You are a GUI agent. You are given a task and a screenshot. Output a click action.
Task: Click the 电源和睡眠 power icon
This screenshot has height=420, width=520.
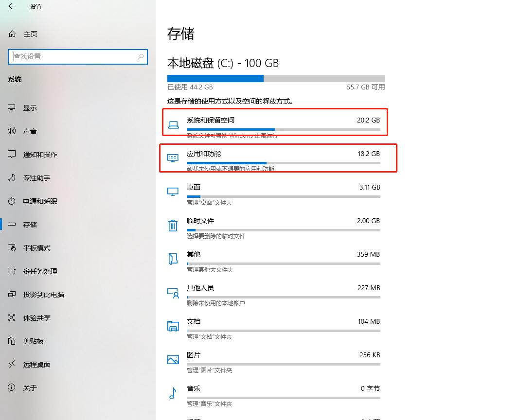tap(11, 201)
